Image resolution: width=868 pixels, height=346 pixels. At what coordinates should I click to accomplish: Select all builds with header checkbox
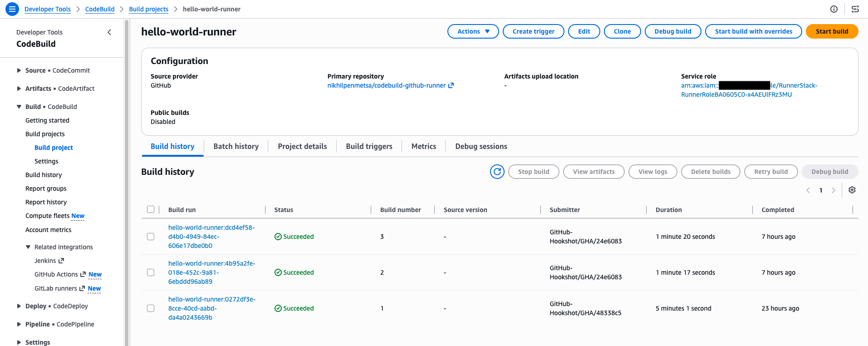coord(151,209)
